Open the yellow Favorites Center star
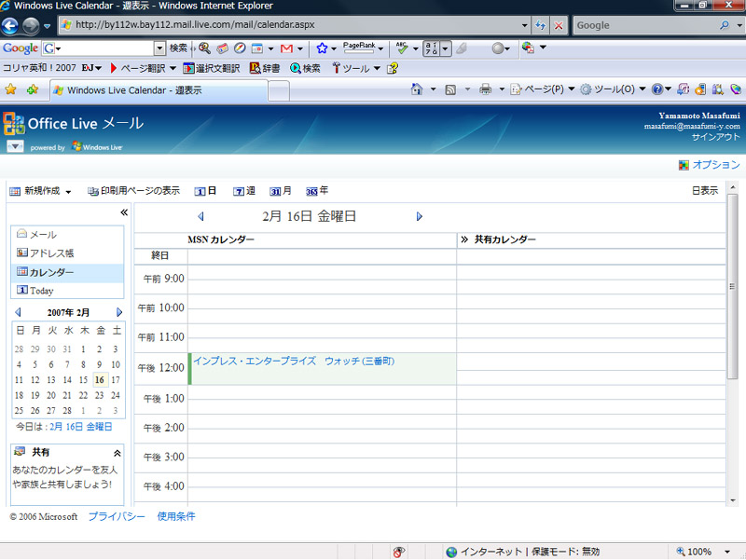Screen dimensions: 746x560 point(10,89)
